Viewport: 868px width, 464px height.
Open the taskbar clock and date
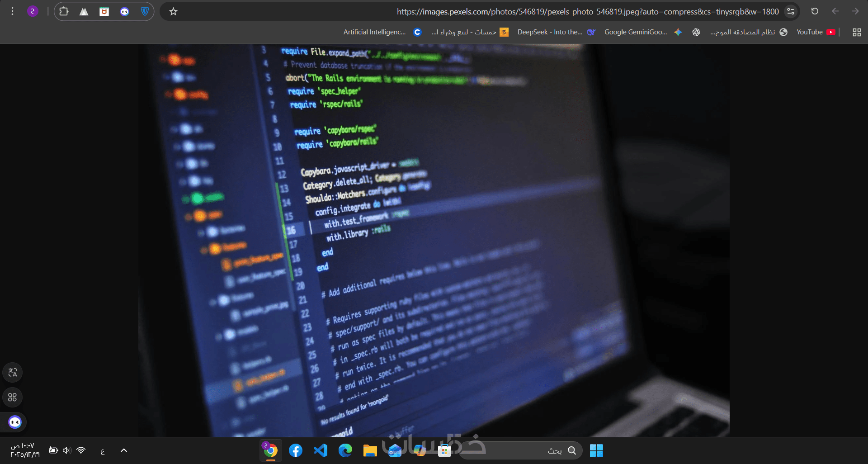(x=25, y=450)
